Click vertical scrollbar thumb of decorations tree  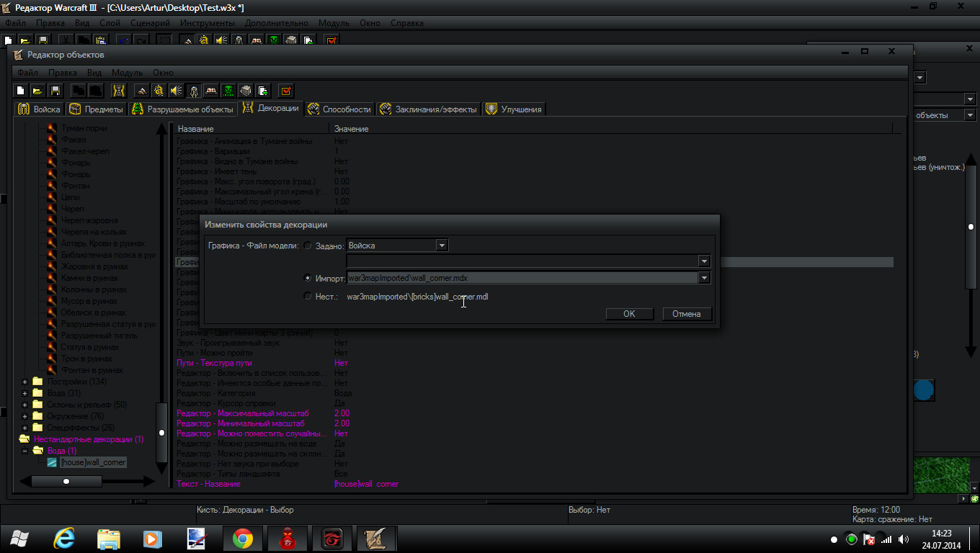tap(162, 433)
